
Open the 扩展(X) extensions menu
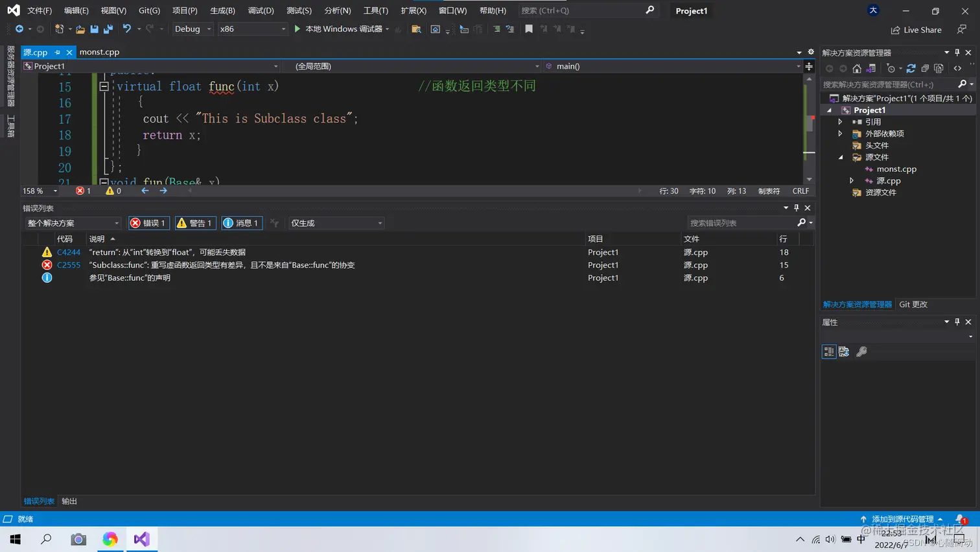coord(414,10)
